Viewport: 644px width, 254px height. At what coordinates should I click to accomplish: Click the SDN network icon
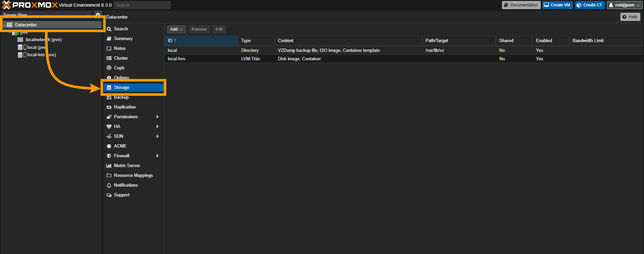click(109, 136)
